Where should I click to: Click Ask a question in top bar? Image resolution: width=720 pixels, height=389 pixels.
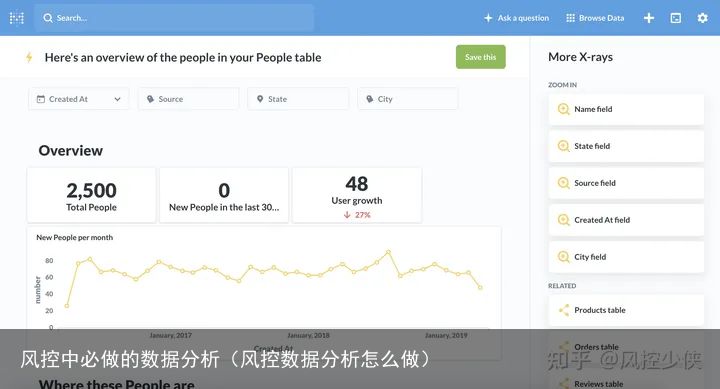click(517, 18)
